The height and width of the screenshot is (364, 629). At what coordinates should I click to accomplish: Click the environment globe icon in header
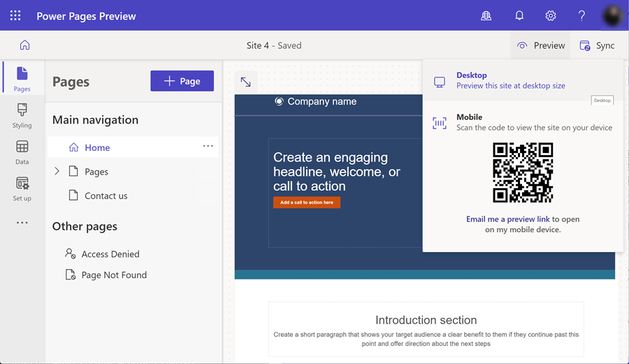(486, 15)
